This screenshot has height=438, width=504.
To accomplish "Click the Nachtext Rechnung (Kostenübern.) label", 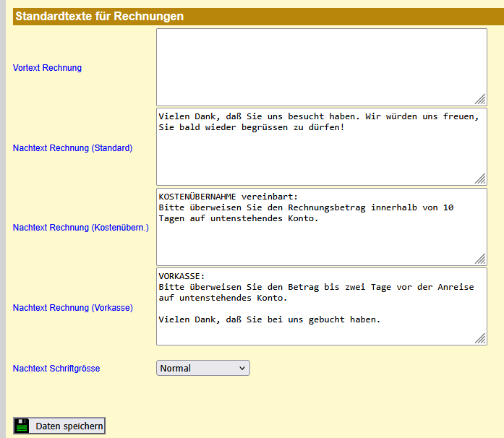I will point(81,228).
